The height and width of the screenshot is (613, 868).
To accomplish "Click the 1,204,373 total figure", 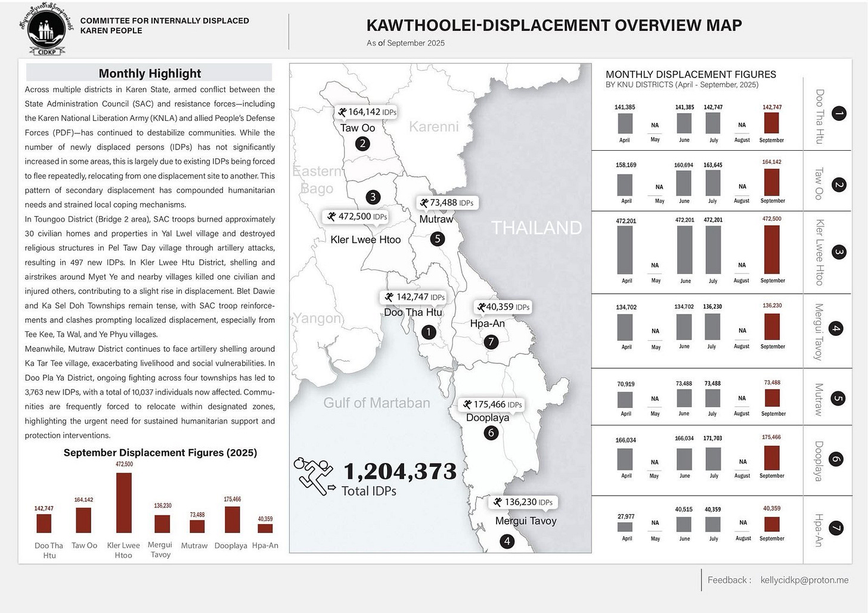I will 400,472.
